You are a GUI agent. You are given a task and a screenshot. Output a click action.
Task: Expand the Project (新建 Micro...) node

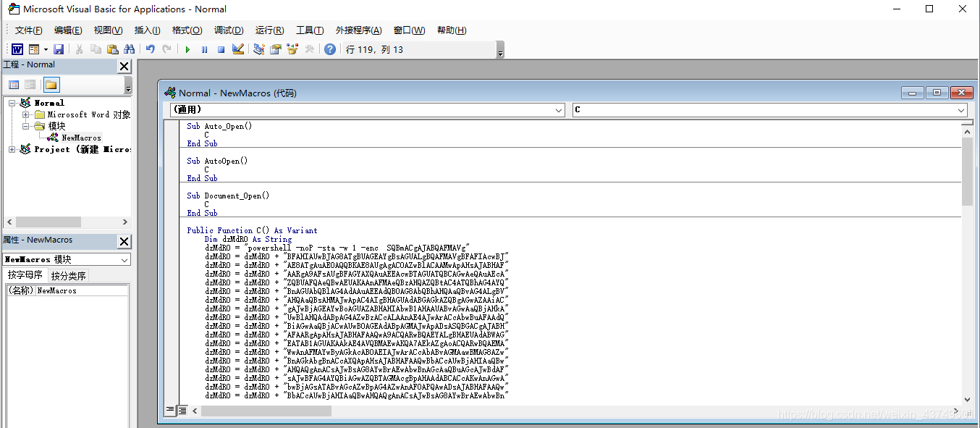12,149
